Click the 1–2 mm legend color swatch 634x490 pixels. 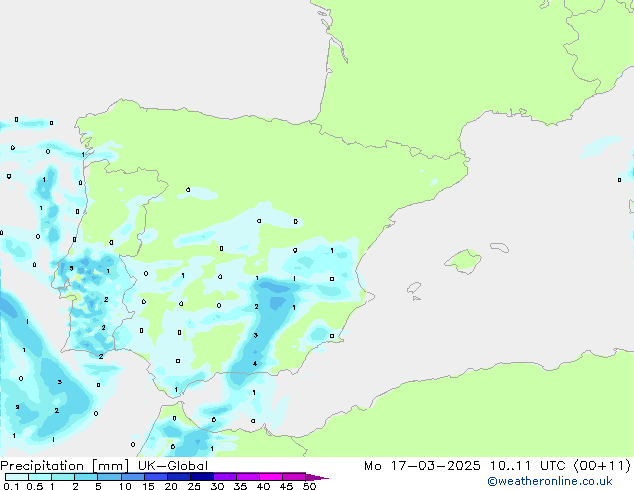click(63, 477)
